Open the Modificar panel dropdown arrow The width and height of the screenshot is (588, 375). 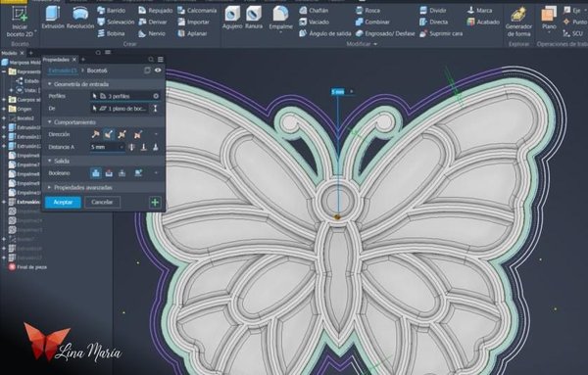375,44
